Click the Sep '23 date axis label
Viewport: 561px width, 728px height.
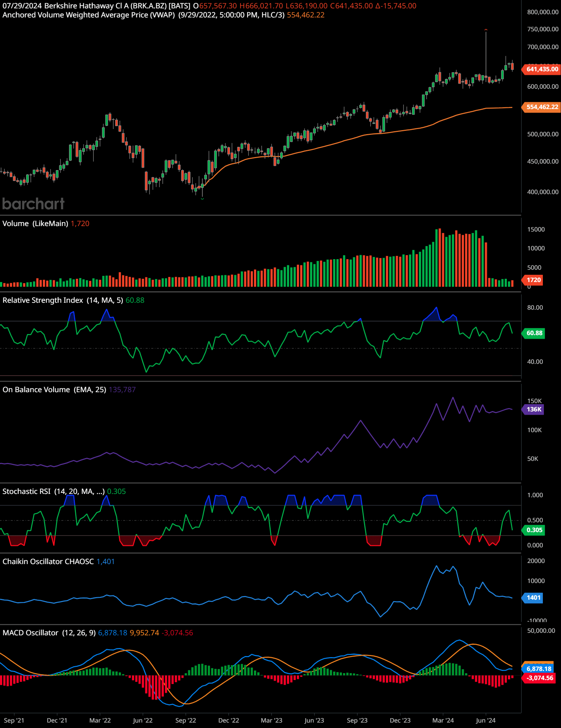[x=357, y=720]
